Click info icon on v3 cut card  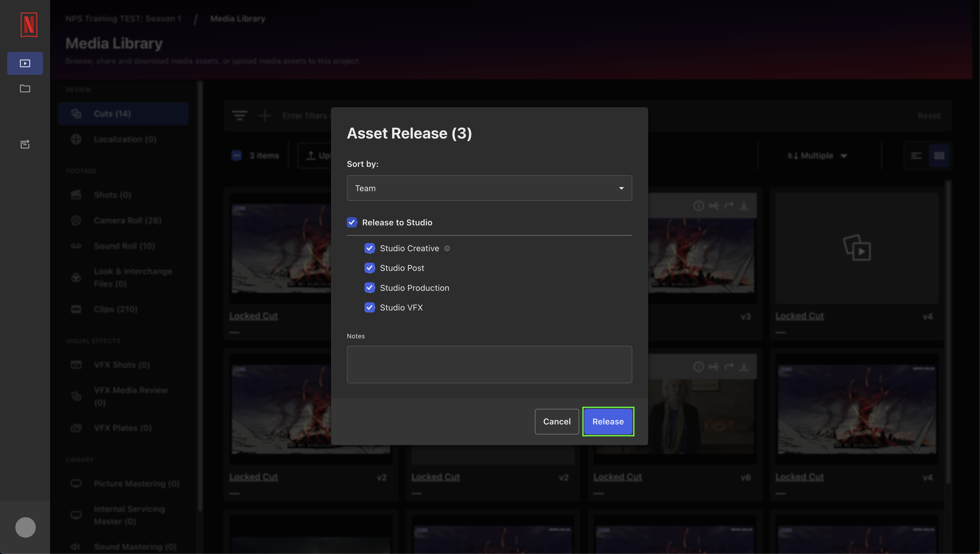[x=698, y=206]
